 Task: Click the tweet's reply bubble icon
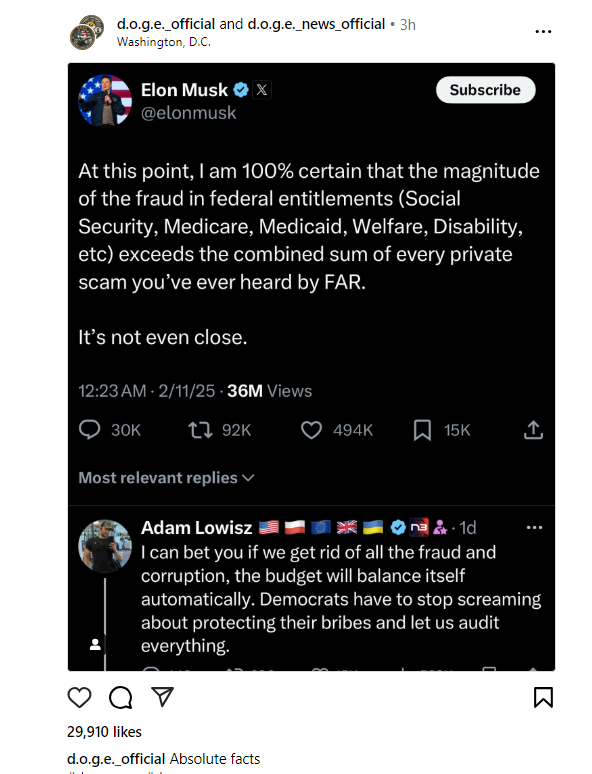tap(89, 429)
